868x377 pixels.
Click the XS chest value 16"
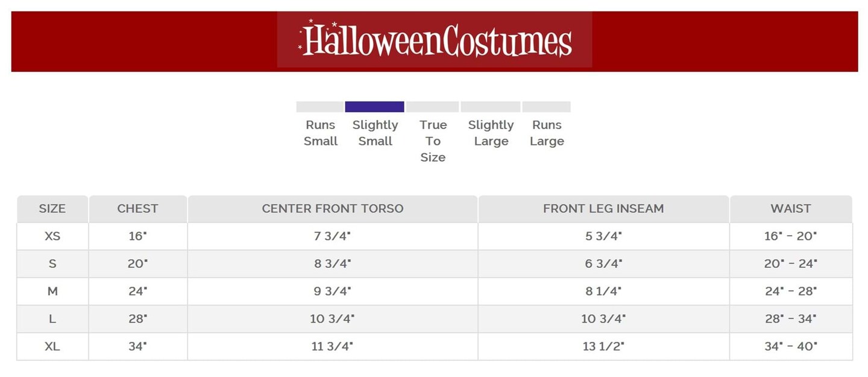tap(137, 236)
